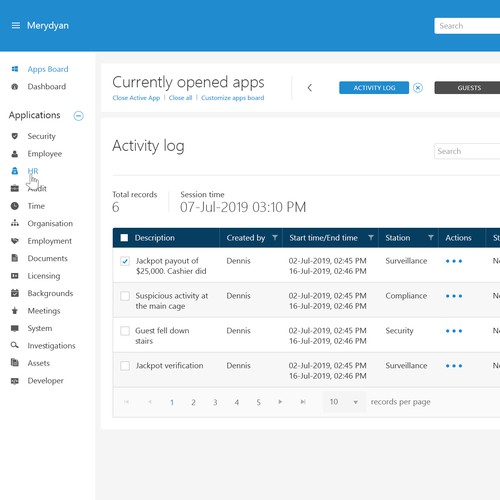Close the Activity Log app tab
The width and height of the screenshot is (500, 500).
click(418, 88)
